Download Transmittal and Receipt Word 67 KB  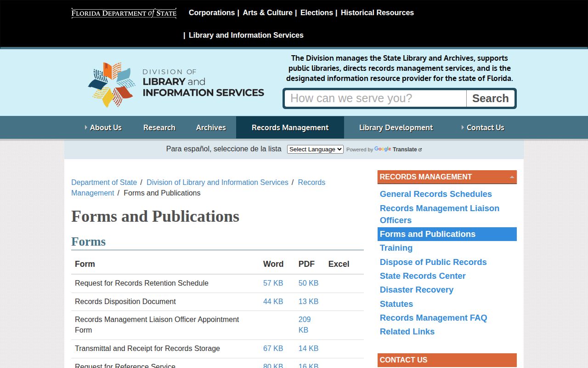[273, 349]
